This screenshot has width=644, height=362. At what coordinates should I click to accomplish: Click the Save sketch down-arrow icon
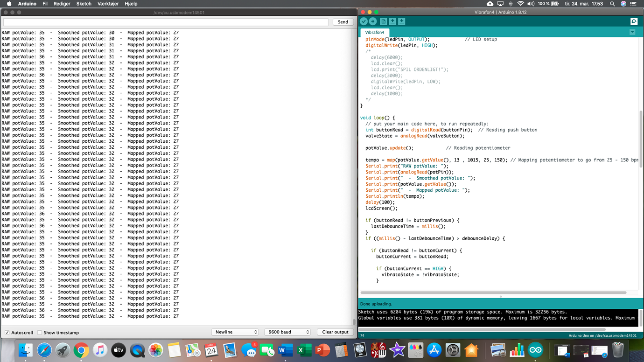coord(401,21)
